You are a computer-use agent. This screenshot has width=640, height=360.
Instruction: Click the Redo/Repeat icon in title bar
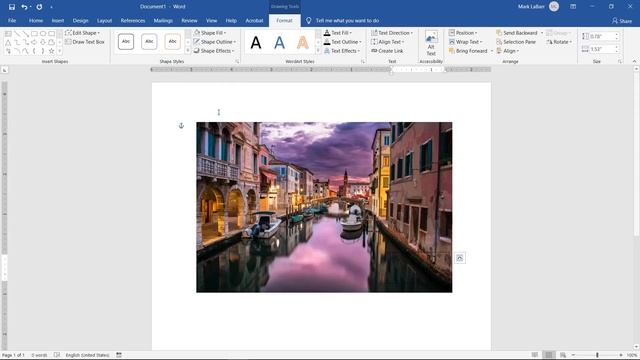click(39, 7)
